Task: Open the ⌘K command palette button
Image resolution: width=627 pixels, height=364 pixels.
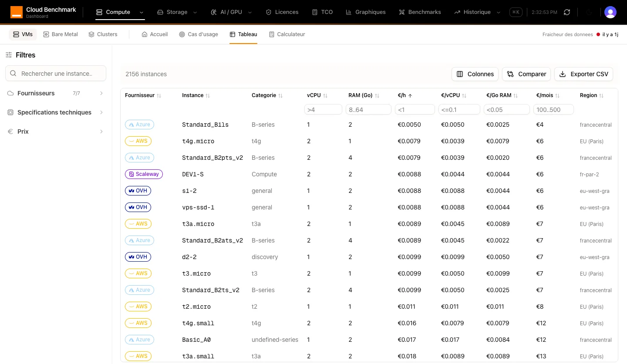Action: pos(516,12)
